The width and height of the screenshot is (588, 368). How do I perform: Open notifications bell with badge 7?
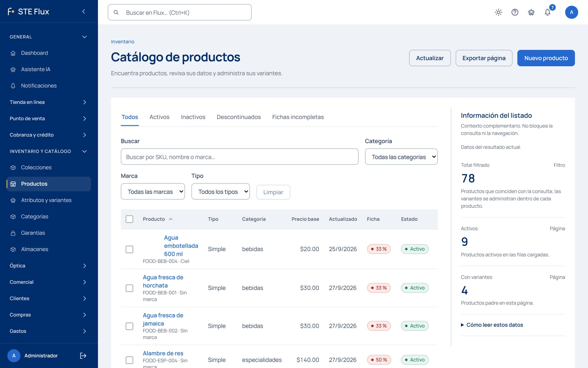pos(548,12)
